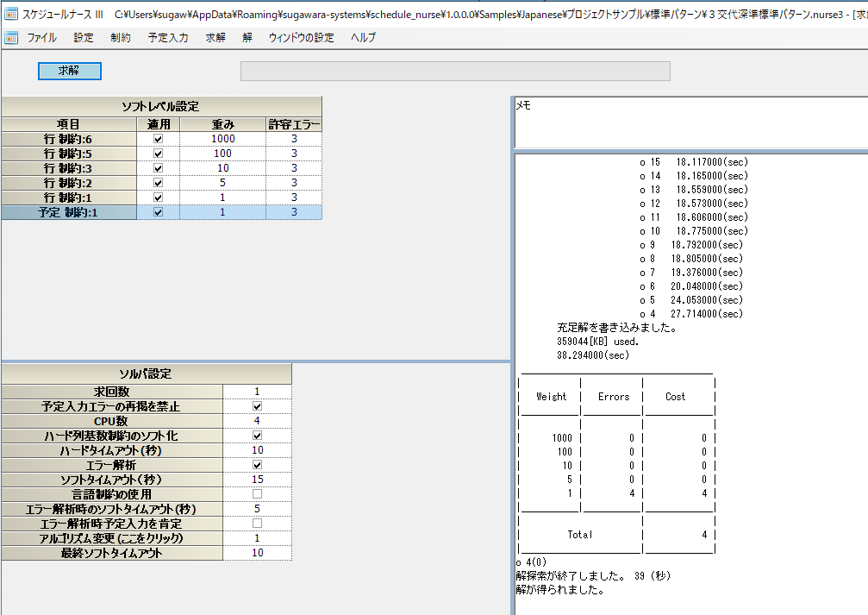Toggle ハード列基数制約のソフト化 checkbox
Screen dimensions: 868x615
[x=258, y=436]
